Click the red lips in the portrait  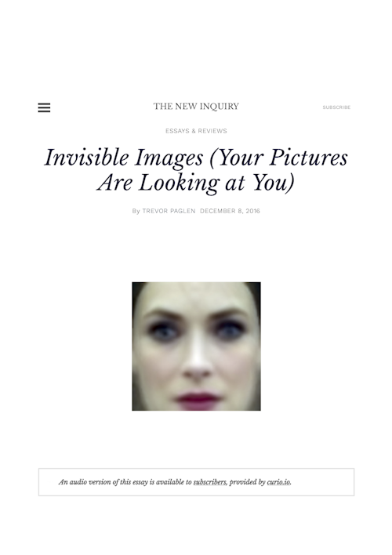click(x=198, y=400)
